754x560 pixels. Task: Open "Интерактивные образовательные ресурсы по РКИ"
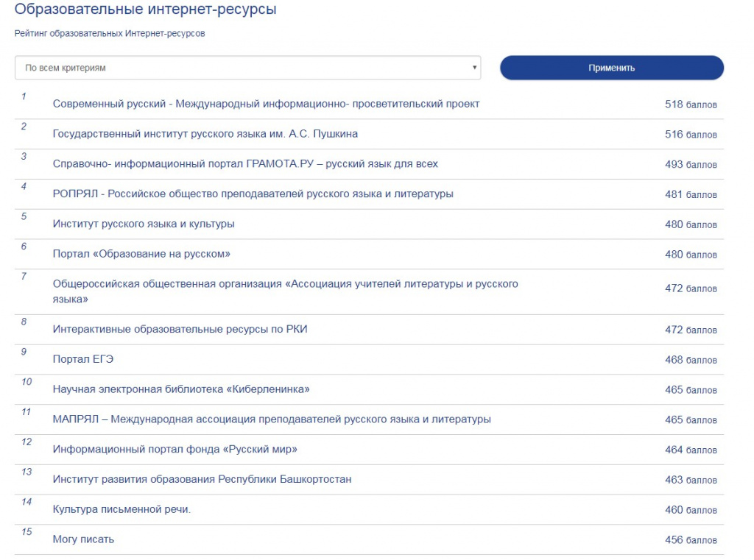180,330
